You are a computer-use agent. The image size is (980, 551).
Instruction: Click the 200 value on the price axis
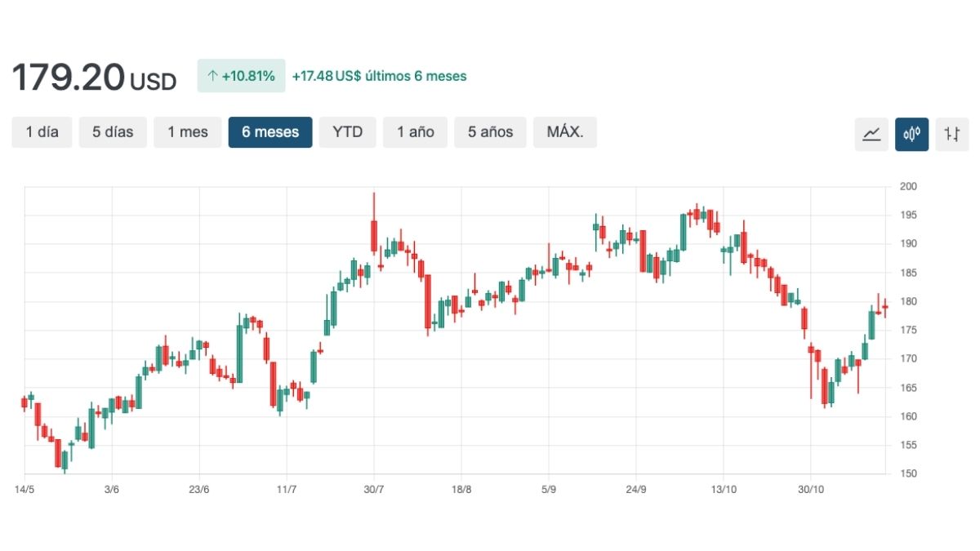[909, 187]
